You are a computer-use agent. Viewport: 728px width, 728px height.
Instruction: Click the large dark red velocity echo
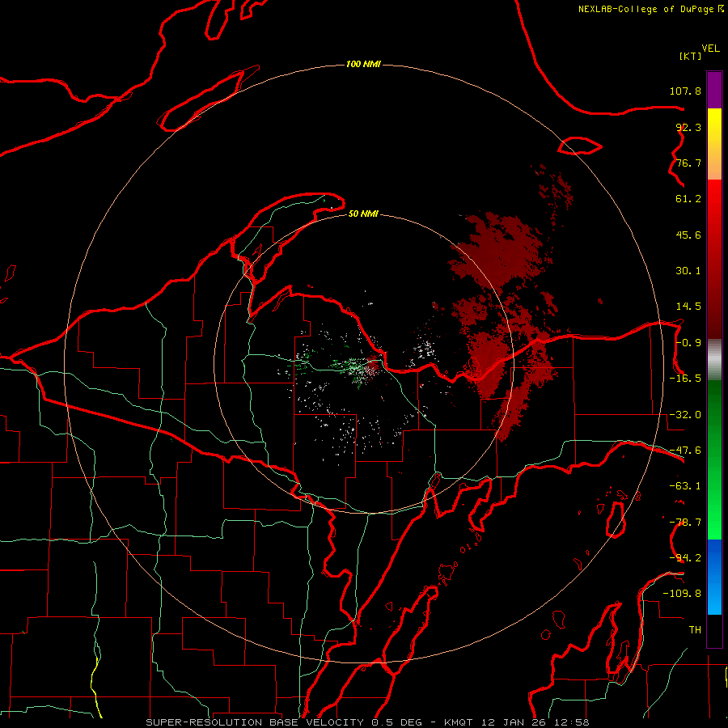pos(499,253)
